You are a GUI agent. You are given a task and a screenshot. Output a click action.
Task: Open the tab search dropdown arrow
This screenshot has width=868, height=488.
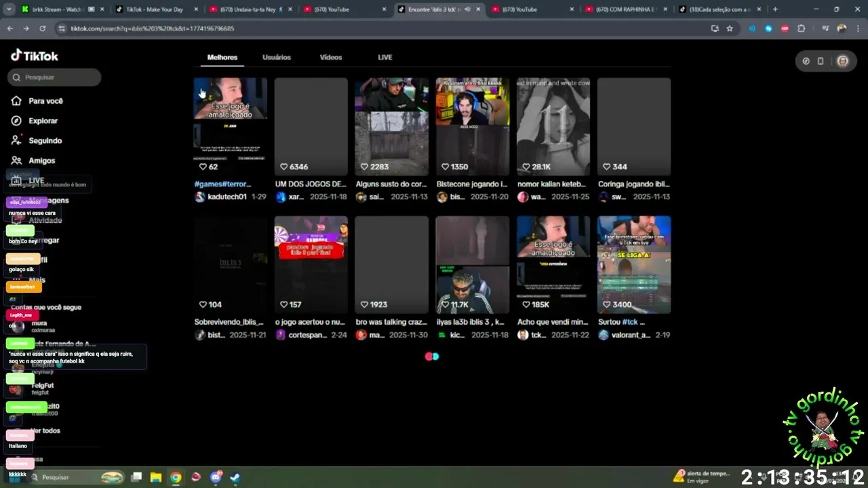(x=8, y=9)
